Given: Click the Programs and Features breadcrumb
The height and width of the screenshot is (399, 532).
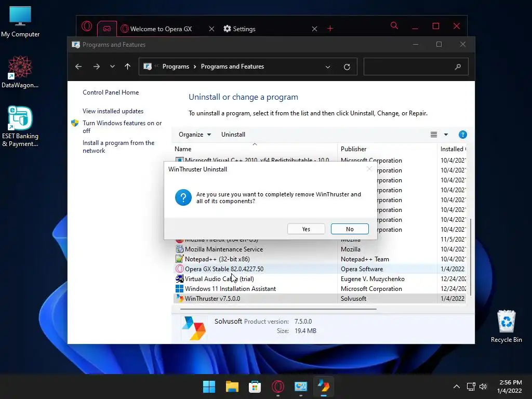Looking at the screenshot, I should point(232,66).
